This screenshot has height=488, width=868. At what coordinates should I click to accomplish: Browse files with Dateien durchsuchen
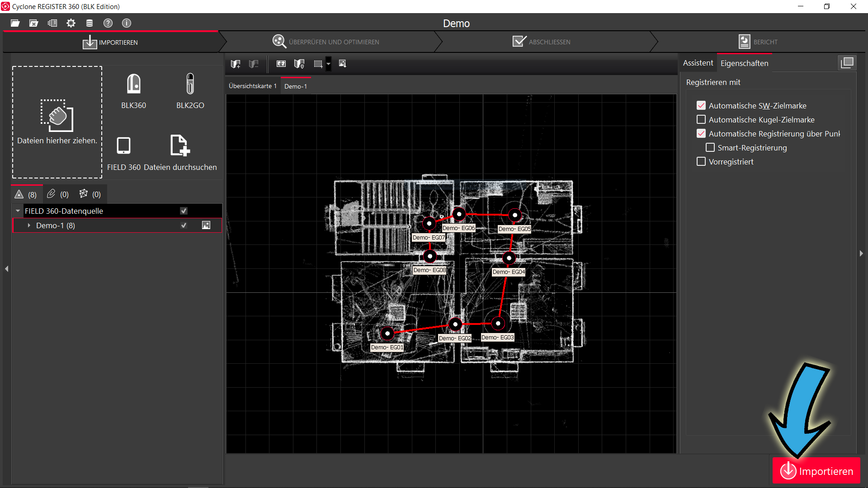click(x=180, y=153)
